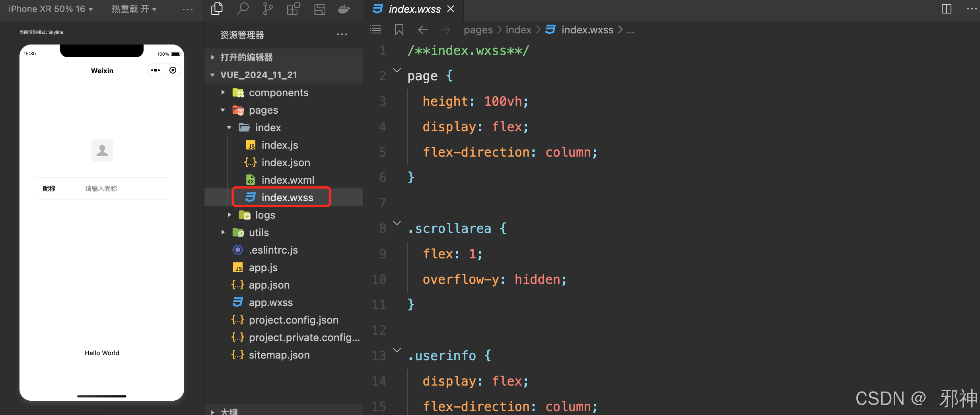Collapse the VUE_2024_11_21 project root
Screen dimensions: 980x415
[284, 75]
